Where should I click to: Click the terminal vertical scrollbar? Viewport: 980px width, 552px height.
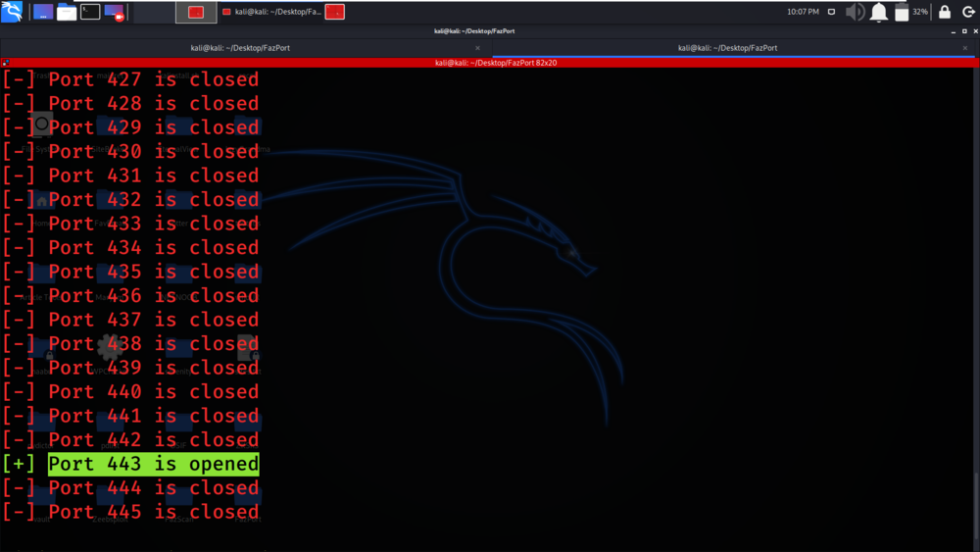click(x=976, y=306)
